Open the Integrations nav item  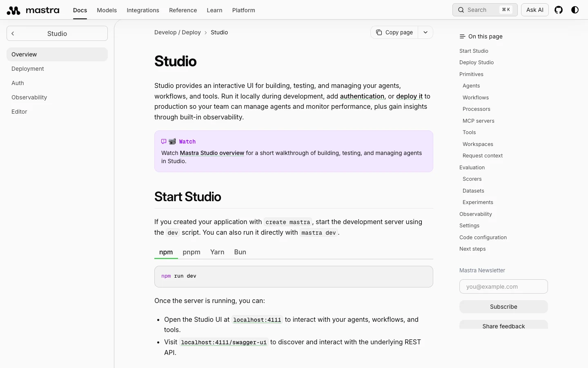coord(143,10)
